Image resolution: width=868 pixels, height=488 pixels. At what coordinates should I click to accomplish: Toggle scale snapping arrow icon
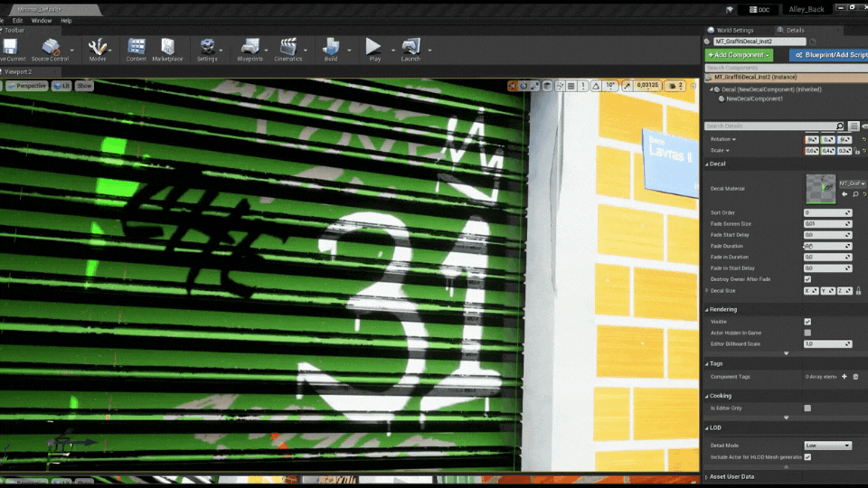627,86
